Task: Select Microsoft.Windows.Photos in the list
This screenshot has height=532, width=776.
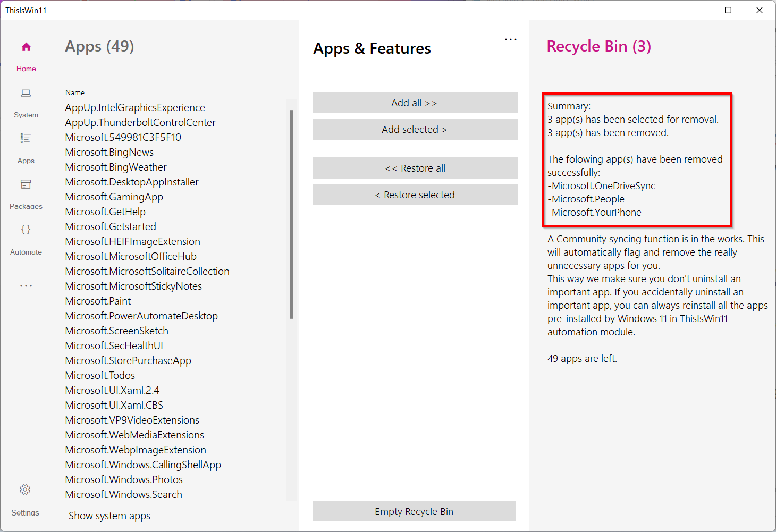Action: tap(124, 480)
